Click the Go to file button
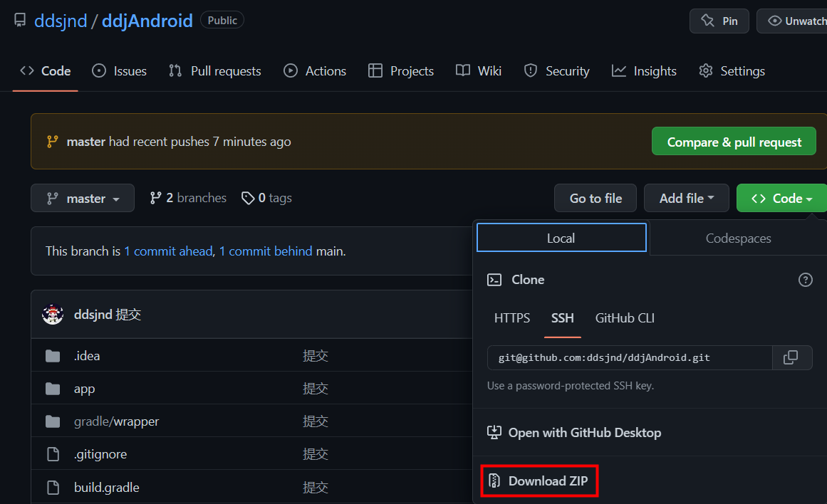Viewport: 827px width, 504px height. [595, 198]
